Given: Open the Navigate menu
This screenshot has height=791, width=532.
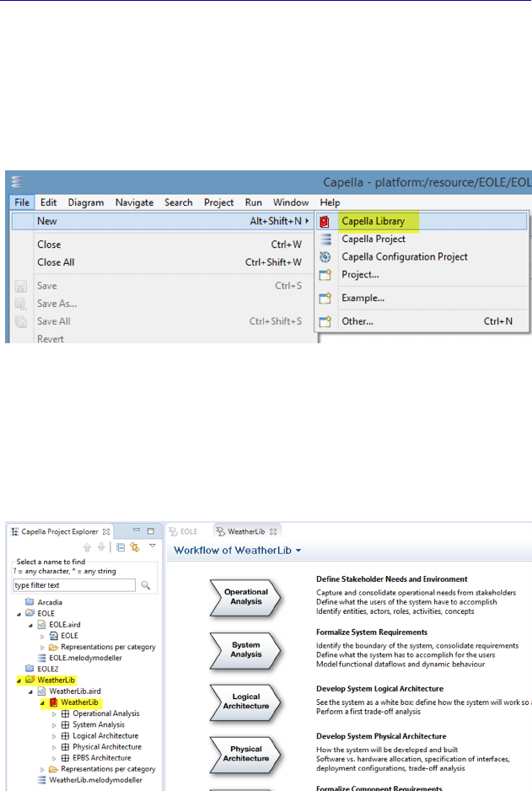Looking at the screenshot, I should tap(134, 202).
